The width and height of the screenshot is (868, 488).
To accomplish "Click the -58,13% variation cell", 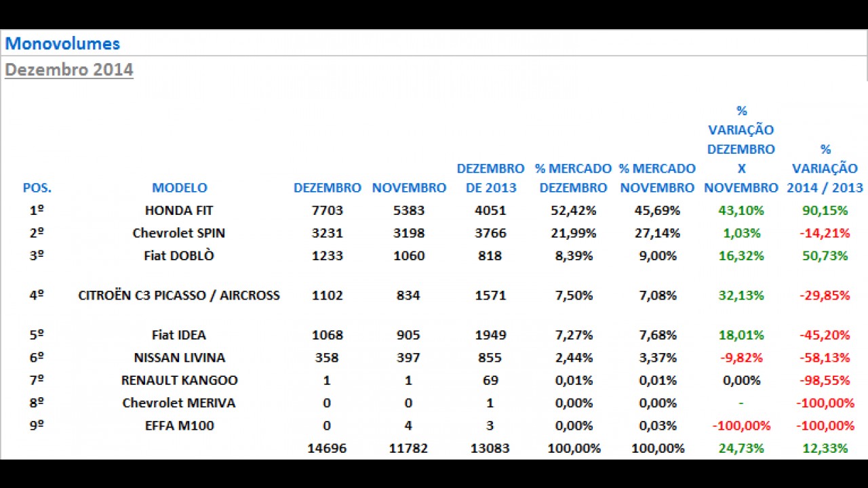I will [825, 358].
